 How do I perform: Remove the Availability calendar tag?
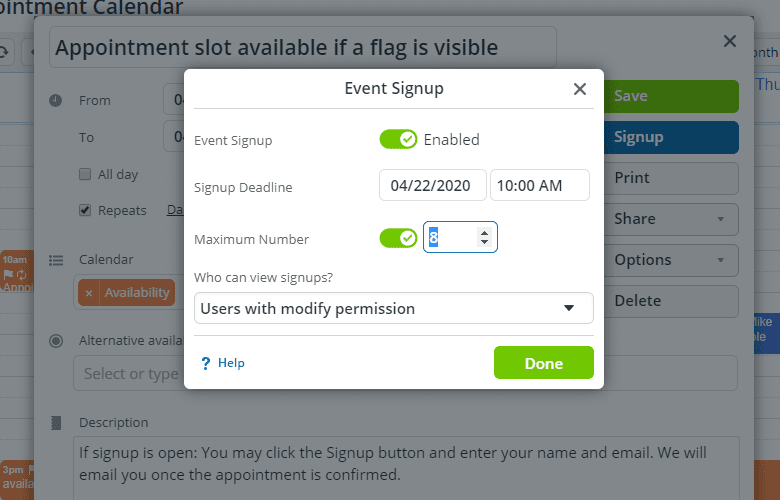89,293
